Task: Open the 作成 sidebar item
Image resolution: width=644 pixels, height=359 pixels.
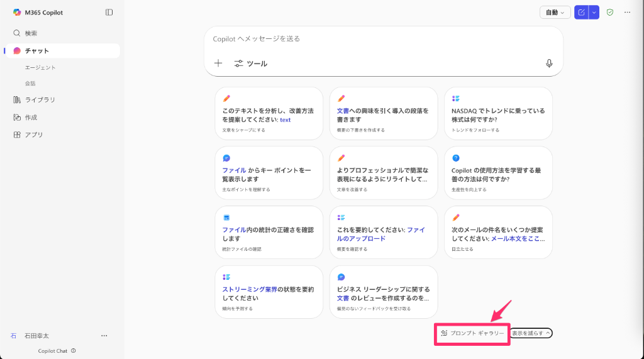Action: coord(31,118)
